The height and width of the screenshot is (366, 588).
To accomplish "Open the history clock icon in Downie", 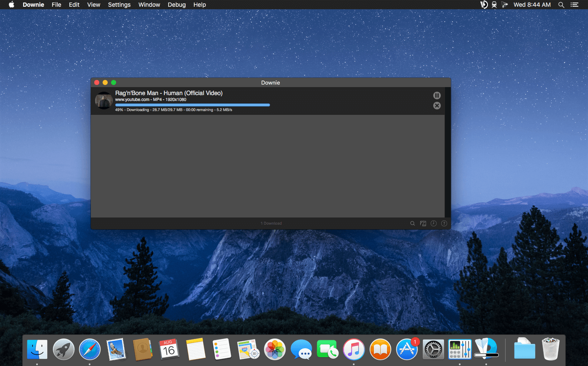I will point(434,223).
